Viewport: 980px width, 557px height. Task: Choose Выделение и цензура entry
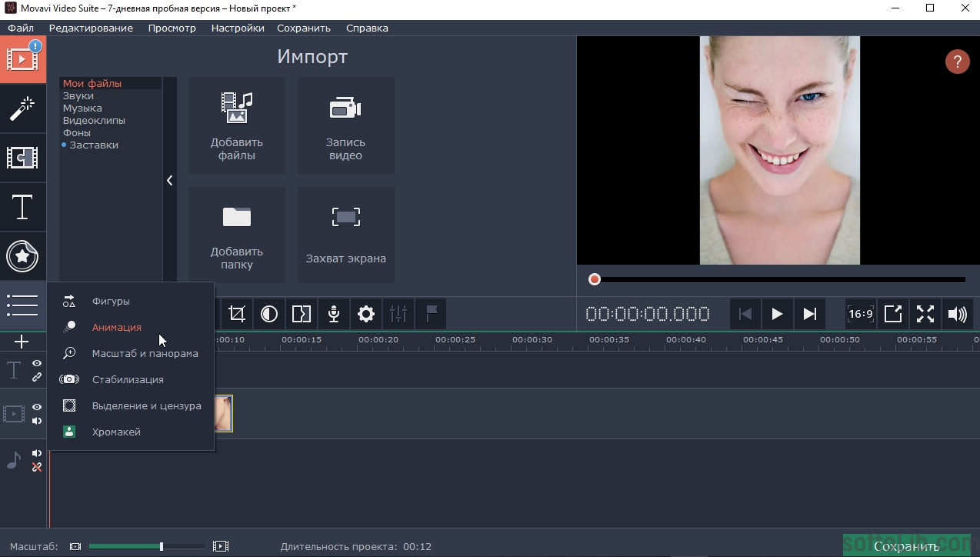(130, 405)
